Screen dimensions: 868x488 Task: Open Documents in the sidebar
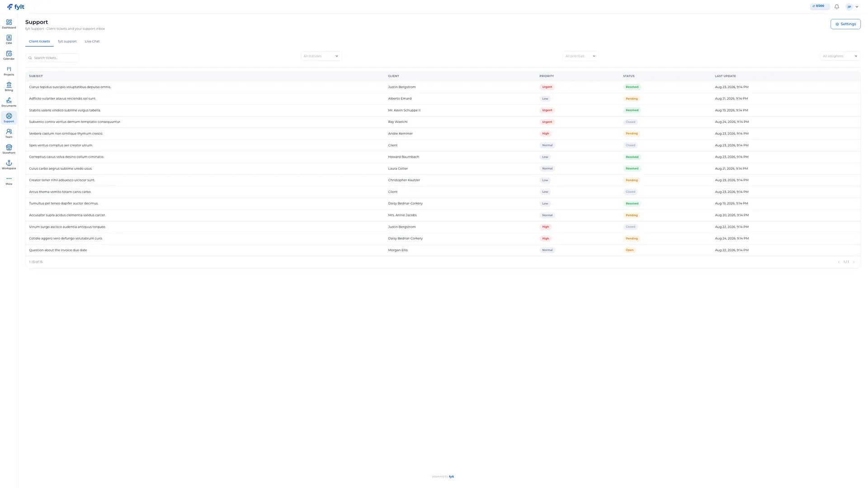[9, 102]
